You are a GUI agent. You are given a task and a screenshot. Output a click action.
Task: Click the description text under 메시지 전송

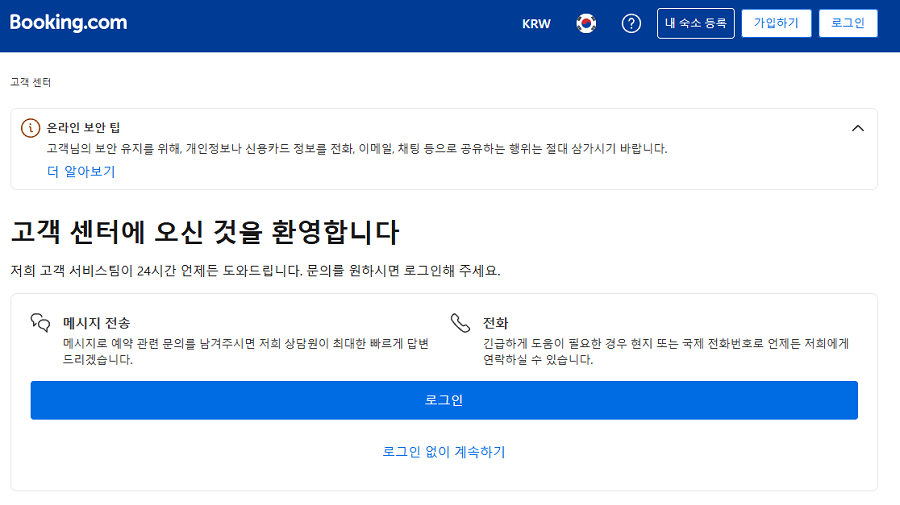pyautogui.click(x=246, y=351)
